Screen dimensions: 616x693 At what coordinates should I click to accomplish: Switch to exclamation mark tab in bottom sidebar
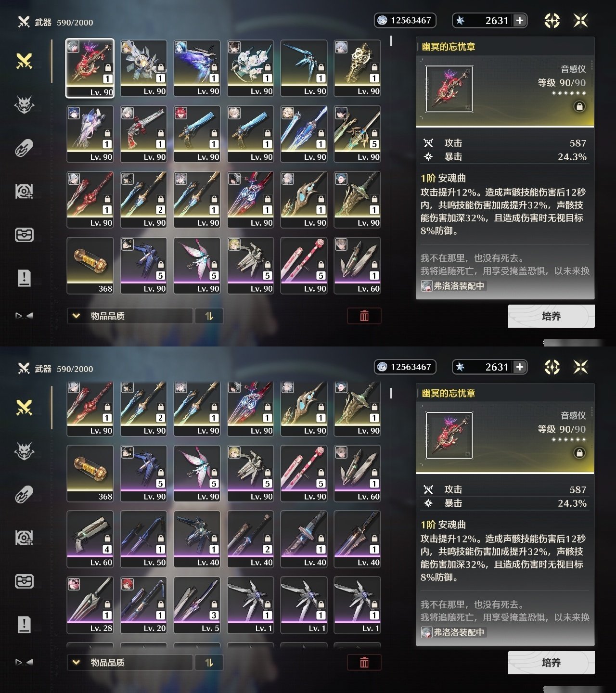tap(24, 624)
